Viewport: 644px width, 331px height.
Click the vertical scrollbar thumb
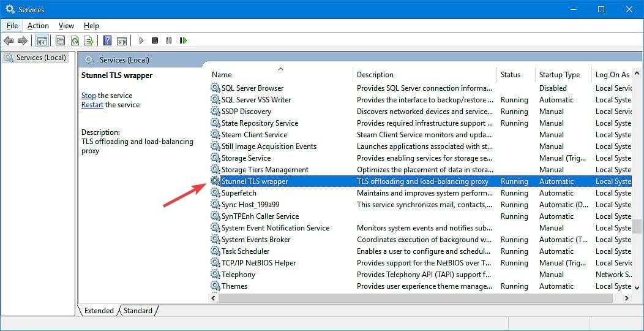(637, 226)
